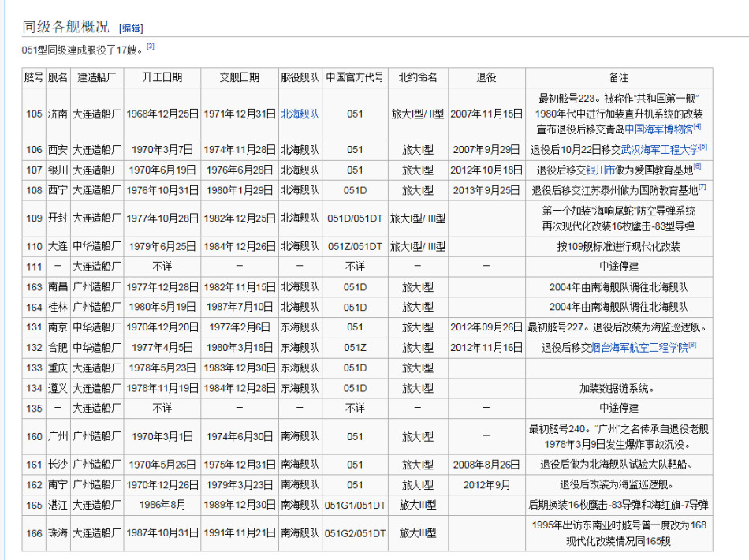Click the 备注 column header
Viewport: 749px width, 560px height.
pos(619,77)
